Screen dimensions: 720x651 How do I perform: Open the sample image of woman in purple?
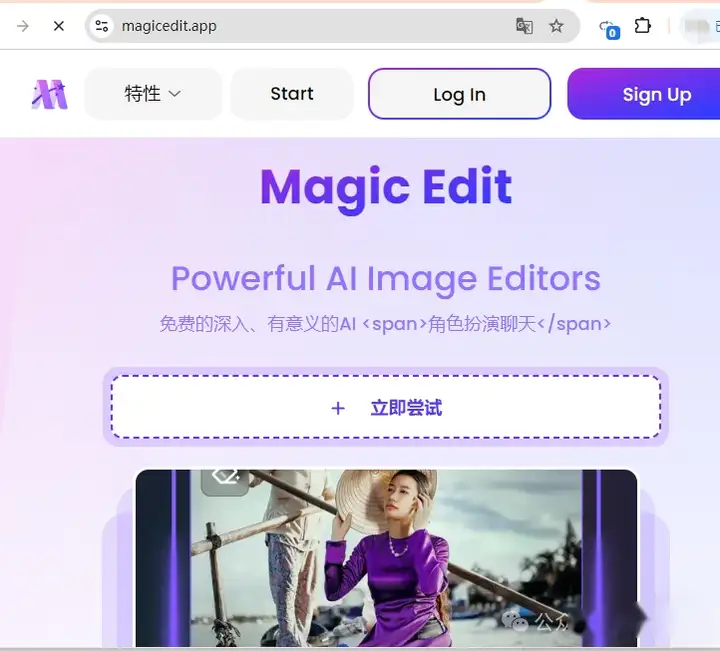[x=386, y=558]
